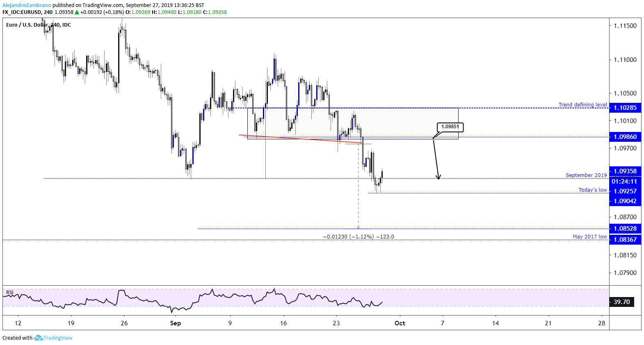The height and width of the screenshot is (345, 644).
Task: Click the 1.11000 price axis tick
Action: 625,60
